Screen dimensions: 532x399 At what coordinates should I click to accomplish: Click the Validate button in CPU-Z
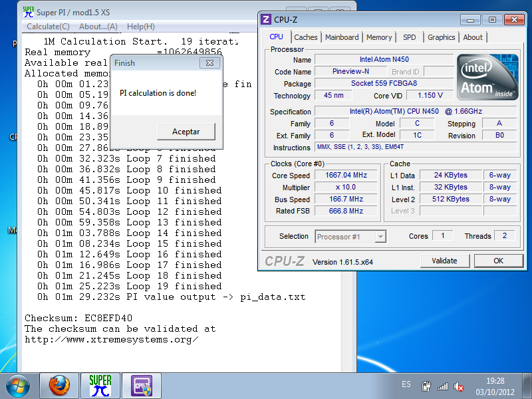(x=444, y=261)
